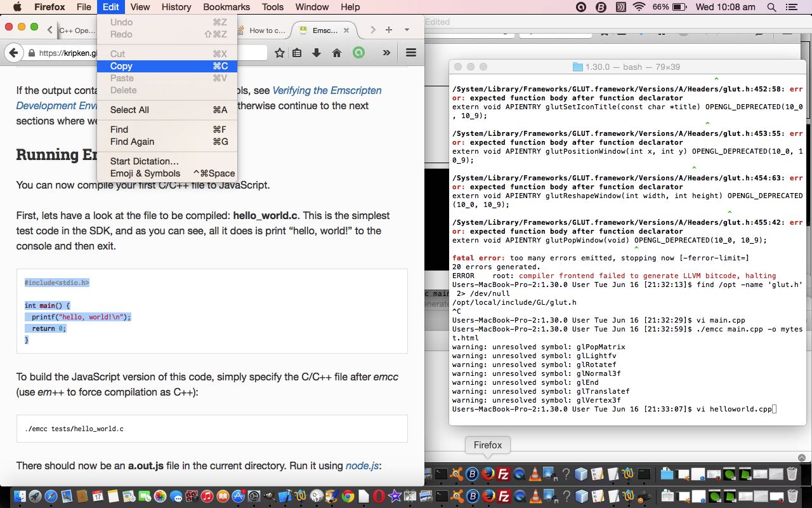The image size is (812, 508).
Task: Click '20 errors generated.' in Terminal
Action: click(x=496, y=267)
